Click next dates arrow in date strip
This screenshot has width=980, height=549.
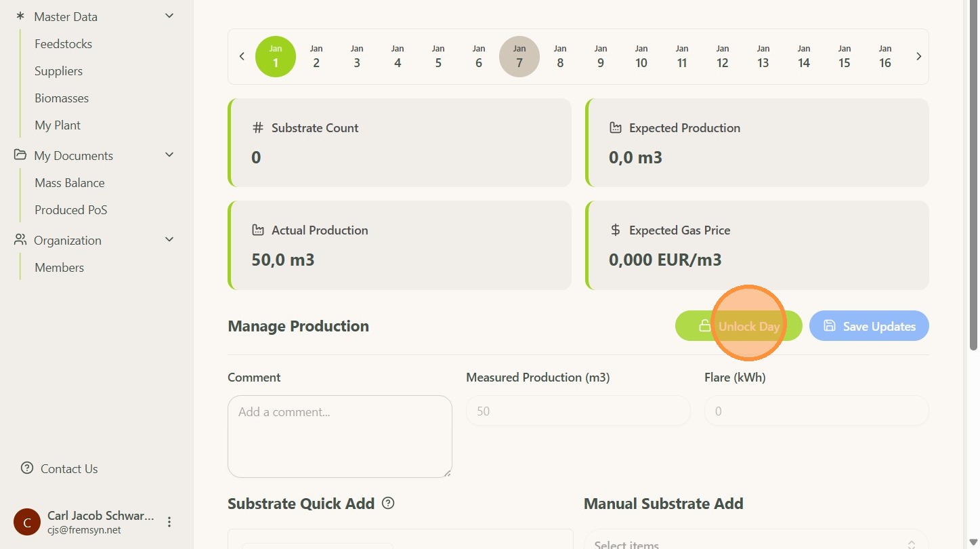pyautogui.click(x=918, y=56)
